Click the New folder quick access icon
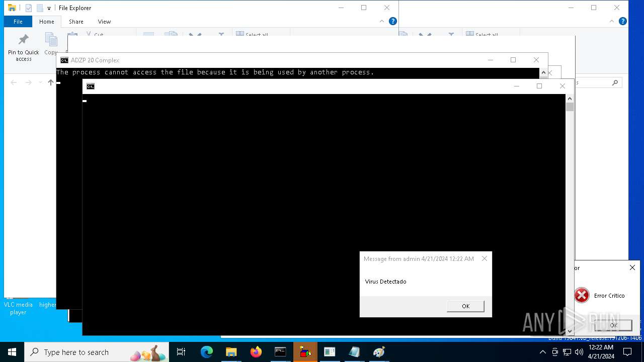Image resolution: width=644 pixels, height=362 pixels. pyautogui.click(x=40, y=8)
